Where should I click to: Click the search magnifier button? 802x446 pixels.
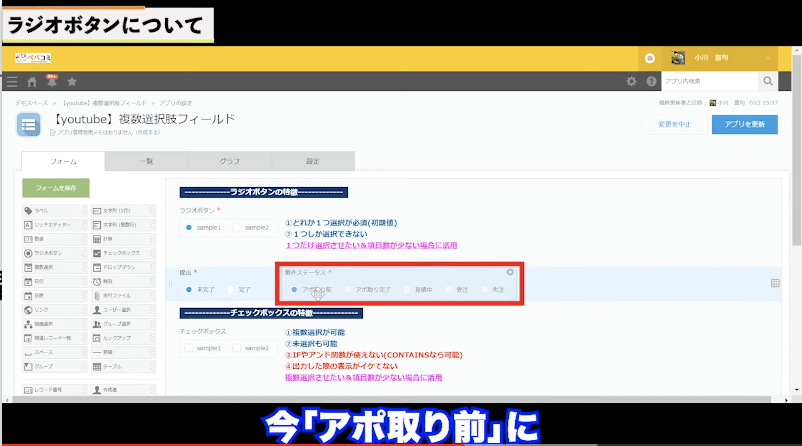tap(768, 82)
